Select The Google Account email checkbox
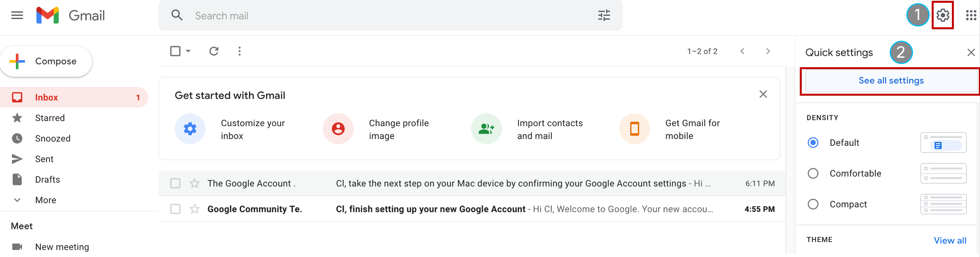 [x=175, y=183]
